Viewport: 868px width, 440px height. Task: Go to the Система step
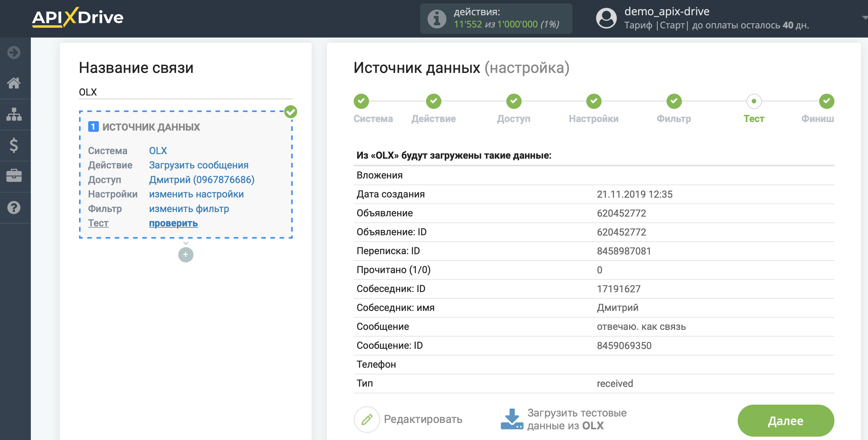click(x=361, y=101)
